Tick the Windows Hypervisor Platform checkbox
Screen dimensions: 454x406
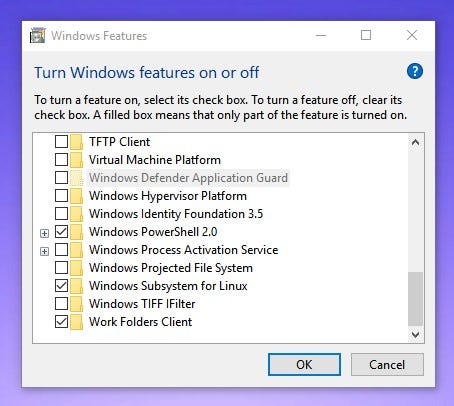point(61,196)
